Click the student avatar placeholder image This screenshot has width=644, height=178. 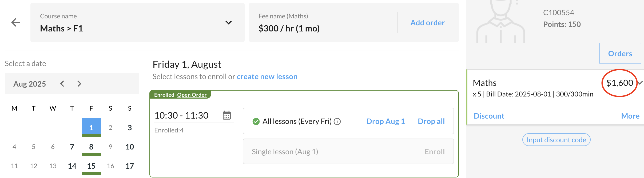click(501, 21)
